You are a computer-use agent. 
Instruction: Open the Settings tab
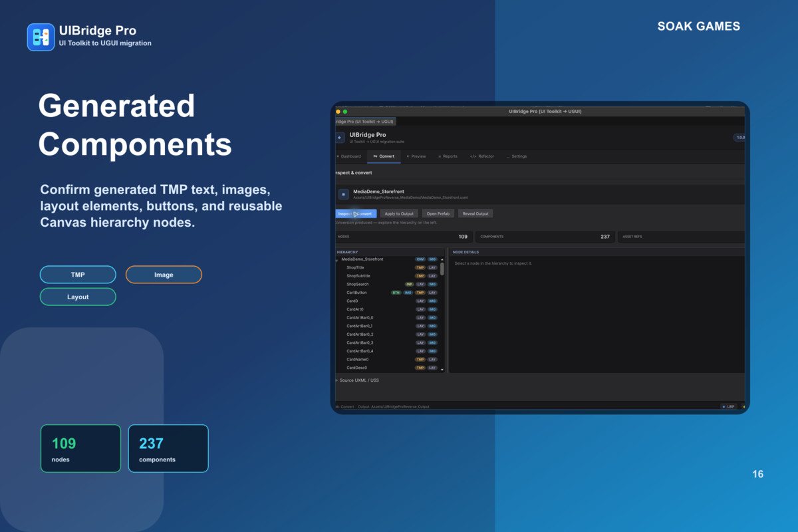[x=516, y=156]
